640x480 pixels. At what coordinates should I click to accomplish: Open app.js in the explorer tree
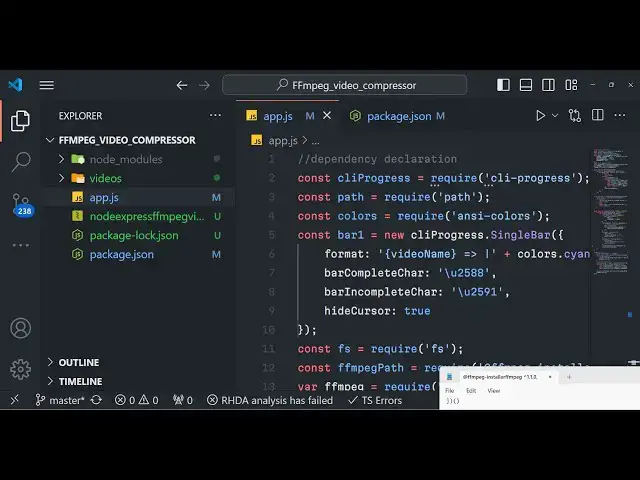tap(139, 198)
